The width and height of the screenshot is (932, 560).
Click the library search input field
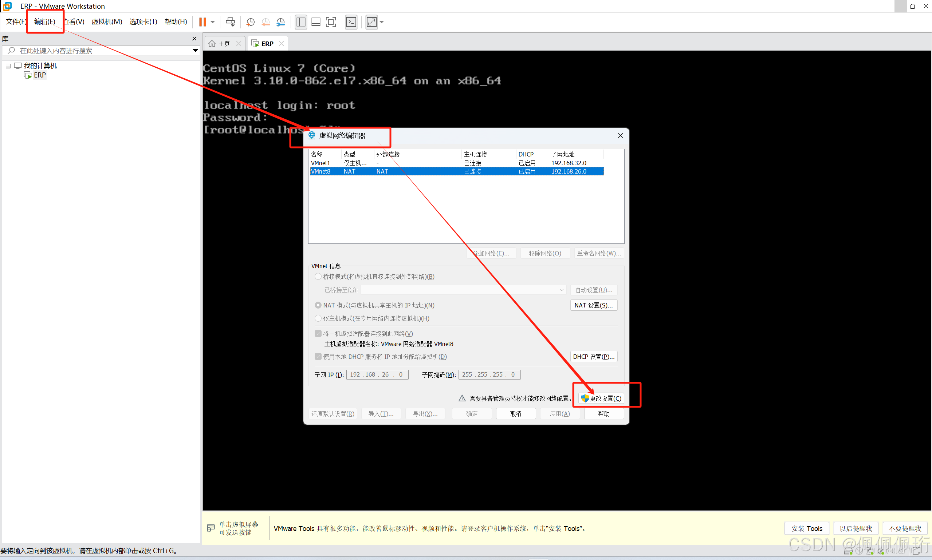point(98,51)
